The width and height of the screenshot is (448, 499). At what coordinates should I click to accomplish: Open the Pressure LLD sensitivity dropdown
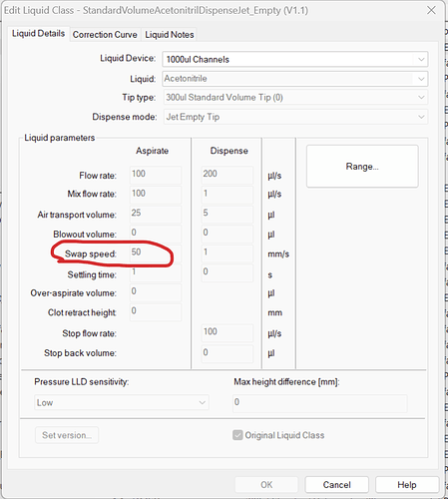point(122,403)
